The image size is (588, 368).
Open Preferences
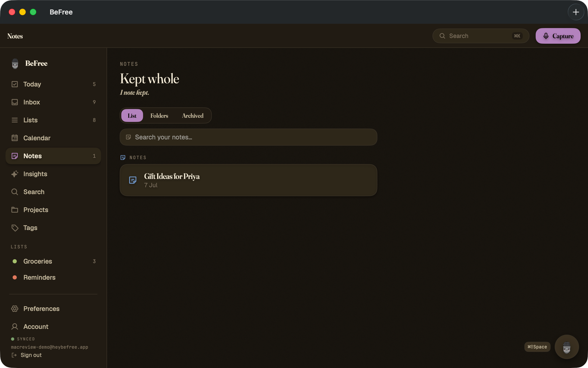click(53, 309)
